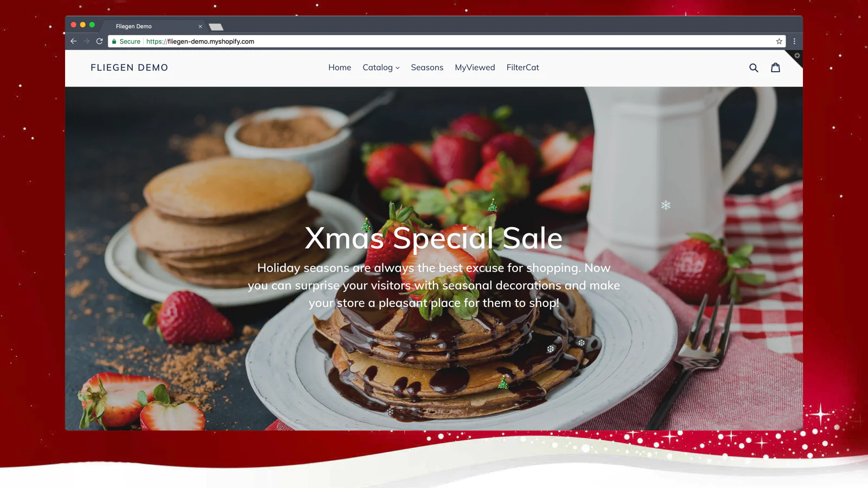
Task: Open the MyViewed page link
Action: (475, 67)
